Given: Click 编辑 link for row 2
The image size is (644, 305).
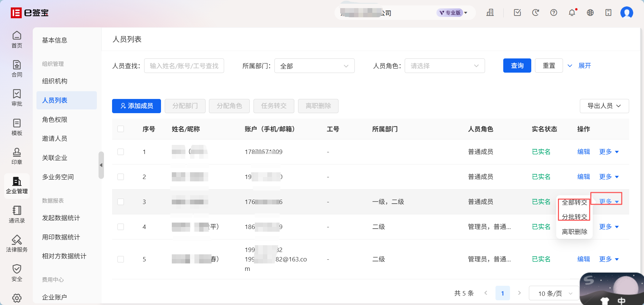Looking at the screenshot, I should click(x=584, y=177).
